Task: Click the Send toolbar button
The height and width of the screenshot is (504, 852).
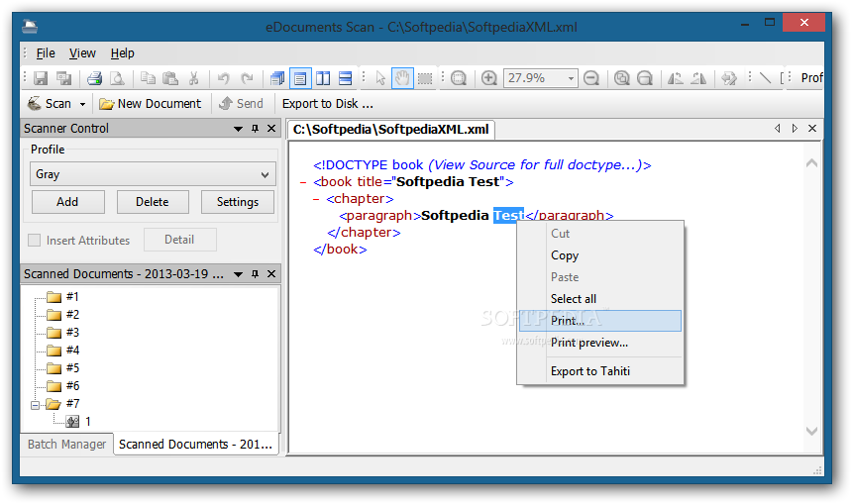Action: [241, 103]
